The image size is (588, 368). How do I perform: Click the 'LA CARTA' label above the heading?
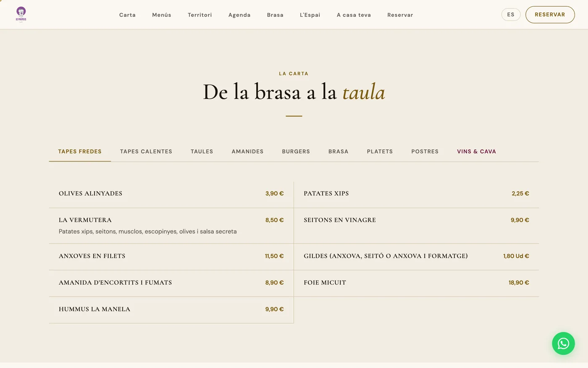[x=294, y=74]
